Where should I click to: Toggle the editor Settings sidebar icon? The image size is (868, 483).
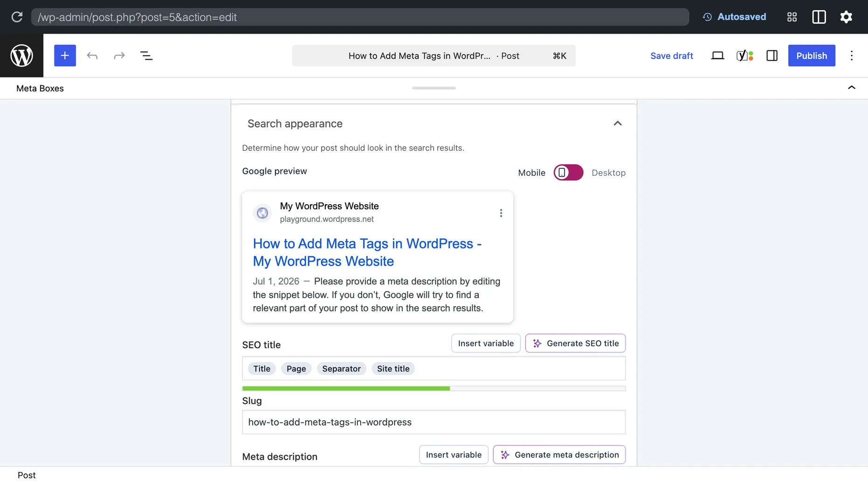point(772,55)
